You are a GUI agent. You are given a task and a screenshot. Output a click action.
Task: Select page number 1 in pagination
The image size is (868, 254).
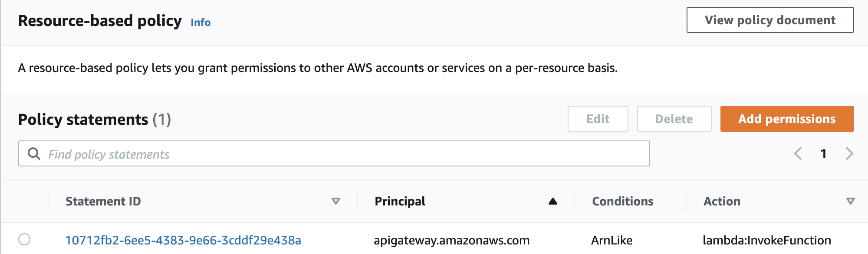823,153
